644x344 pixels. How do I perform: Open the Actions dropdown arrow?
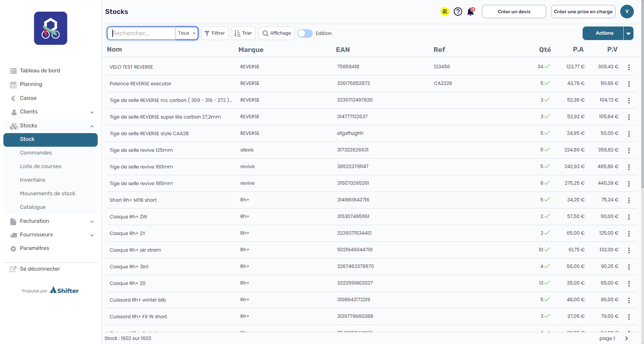click(628, 33)
